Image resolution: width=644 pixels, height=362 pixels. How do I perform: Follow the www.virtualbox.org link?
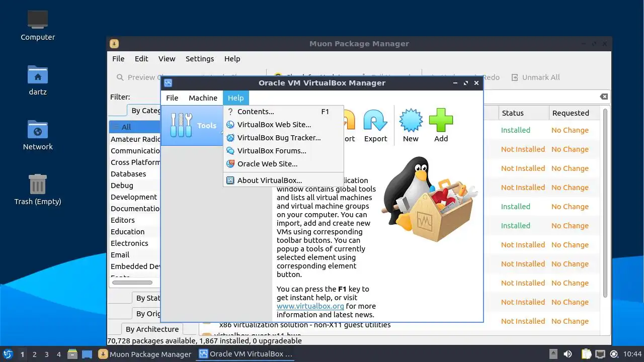(x=310, y=306)
